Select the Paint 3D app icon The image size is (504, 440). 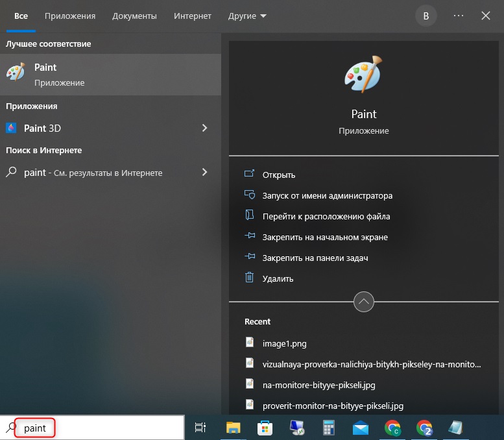click(x=11, y=128)
